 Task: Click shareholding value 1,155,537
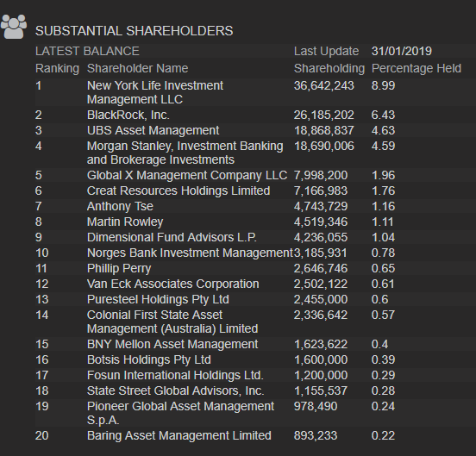pyautogui.click(x=321, y=391)
